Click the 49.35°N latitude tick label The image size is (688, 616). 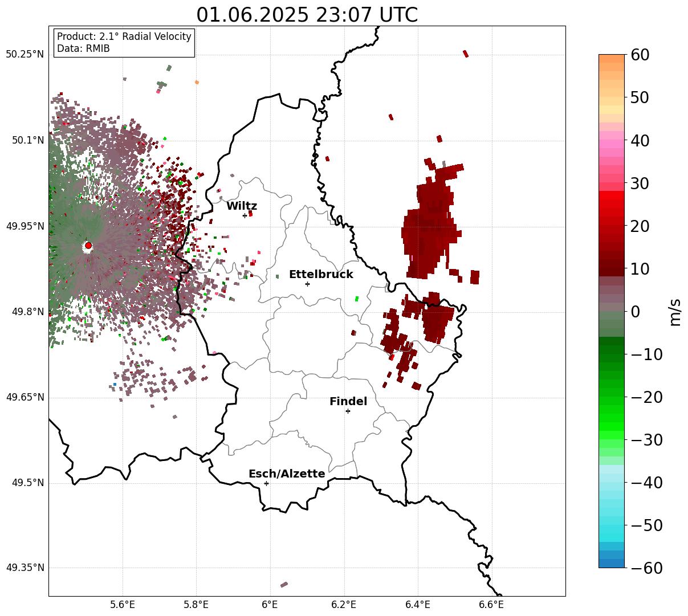25,568
